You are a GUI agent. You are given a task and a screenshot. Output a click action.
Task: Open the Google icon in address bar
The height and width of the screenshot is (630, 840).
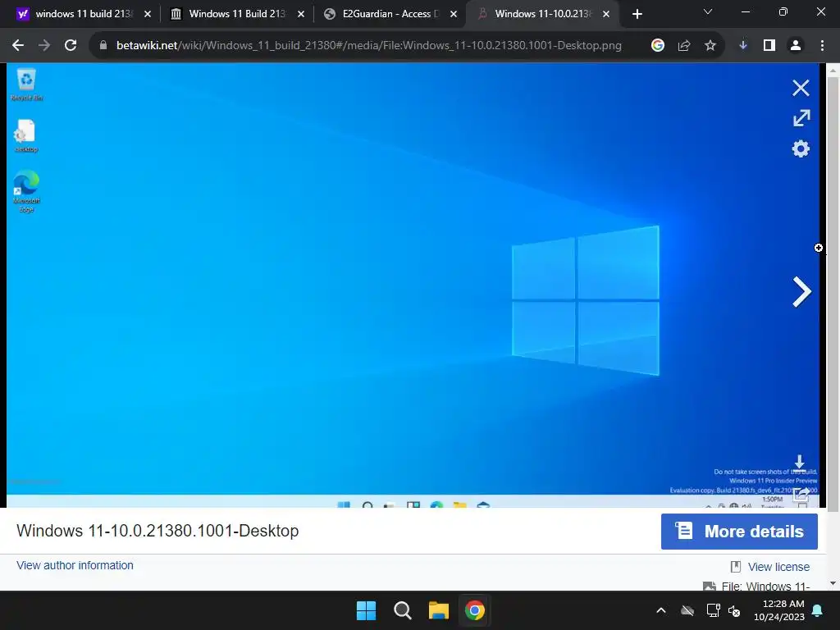pos(658,46)
